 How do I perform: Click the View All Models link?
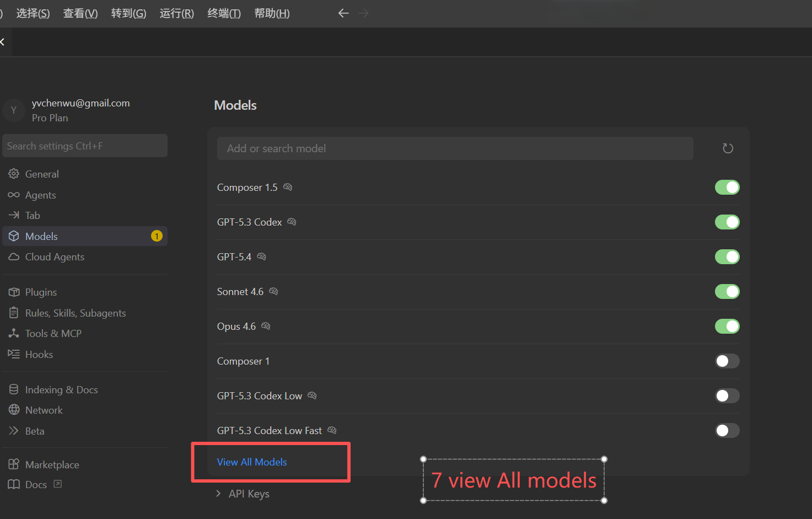pos(252,462)
